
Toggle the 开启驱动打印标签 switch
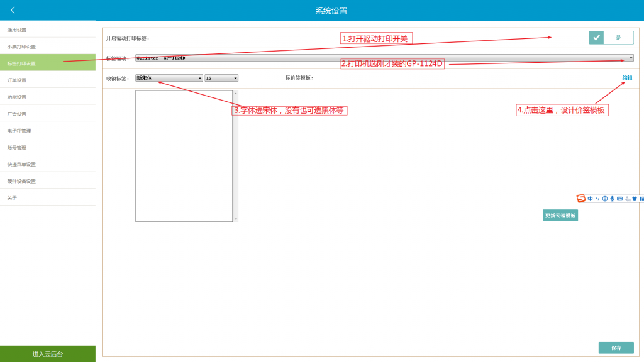point(611,38)
